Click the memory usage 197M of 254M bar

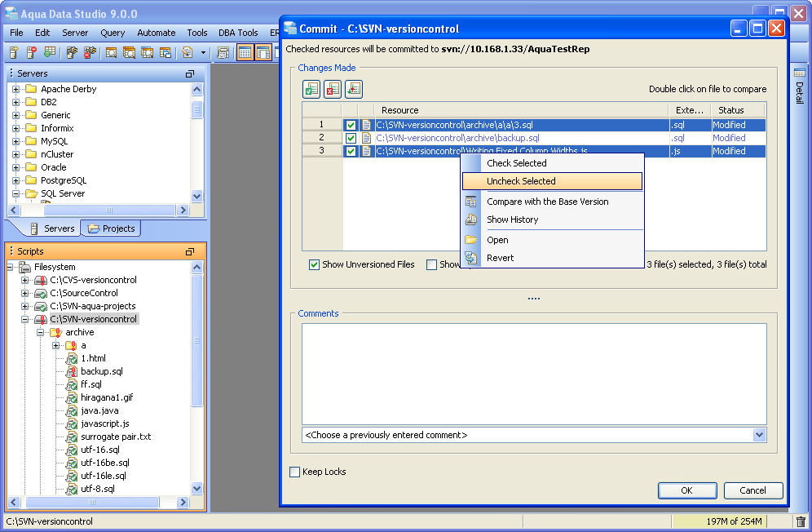click(720, 521)
